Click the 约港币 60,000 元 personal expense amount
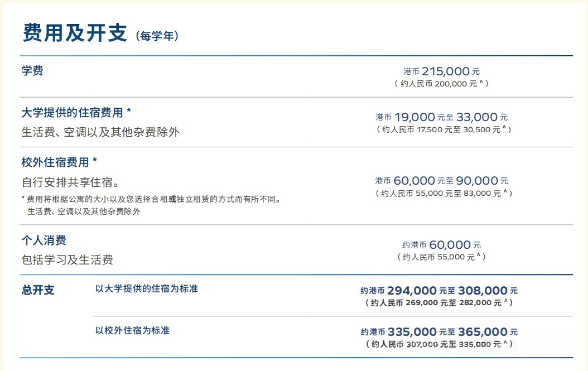Image resolution: width=588 pixels, height=371 pixels. (x=441, y=245)
